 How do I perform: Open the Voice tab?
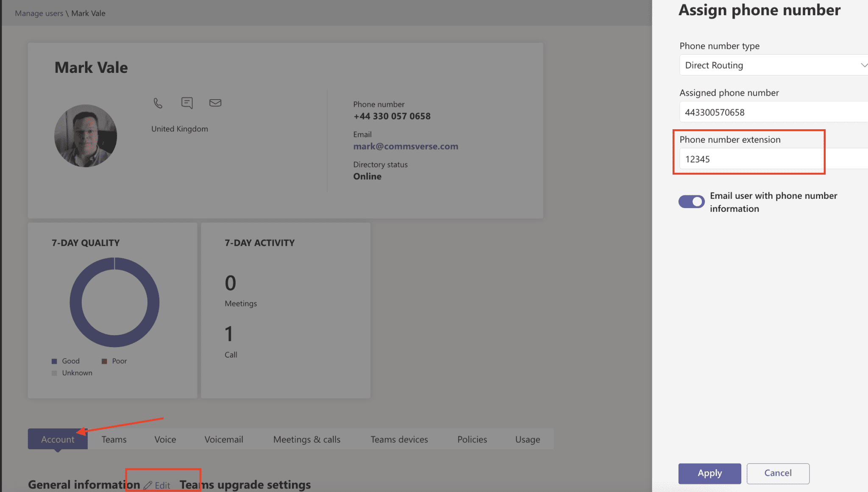click(165, 439)
